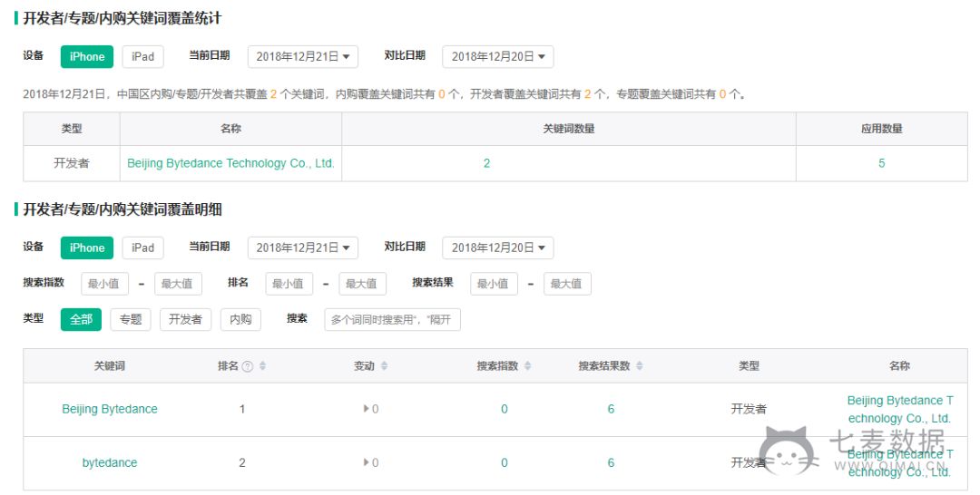This screenshot has height=495, width=980.
Task: Focus search index minimum value field
Action: pyautogui.click(x=104, y=284)
